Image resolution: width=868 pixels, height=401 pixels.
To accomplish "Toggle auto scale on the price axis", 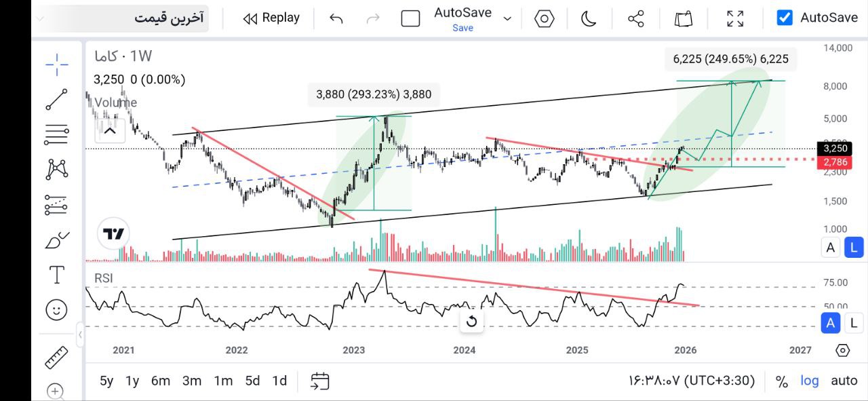I will 844,381.
